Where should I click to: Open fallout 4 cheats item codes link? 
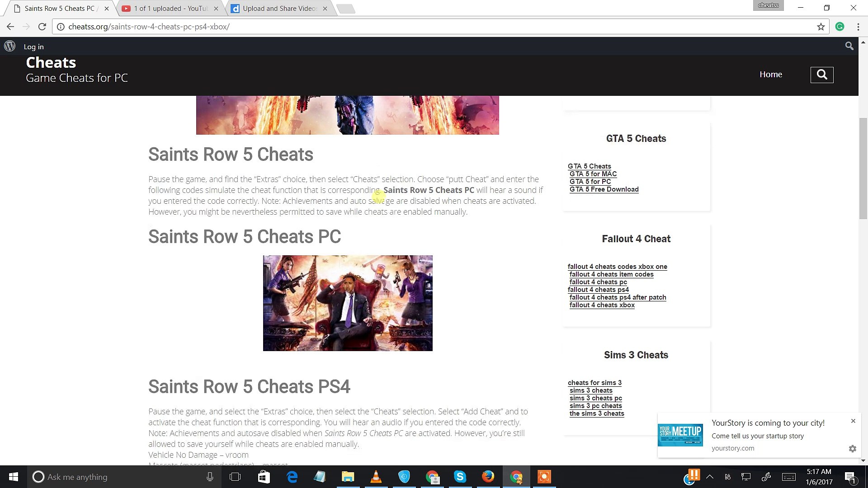[611, 274]
